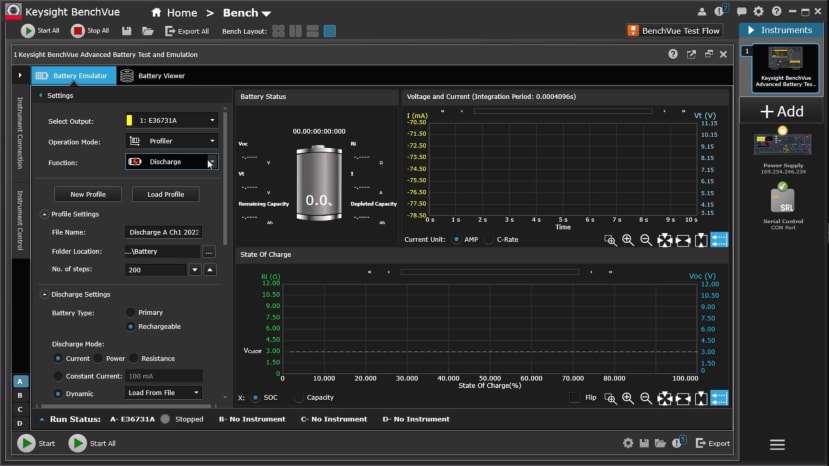The width and height of the screenshot is (829, 466).
Task: Increase the number of steps
Action: [210, 270]
